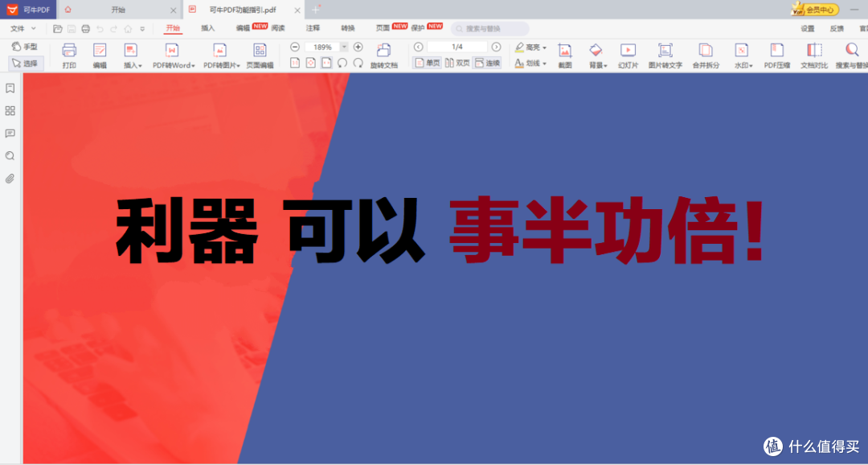Open the 编辑 edit tool

(x=100, y=56)
